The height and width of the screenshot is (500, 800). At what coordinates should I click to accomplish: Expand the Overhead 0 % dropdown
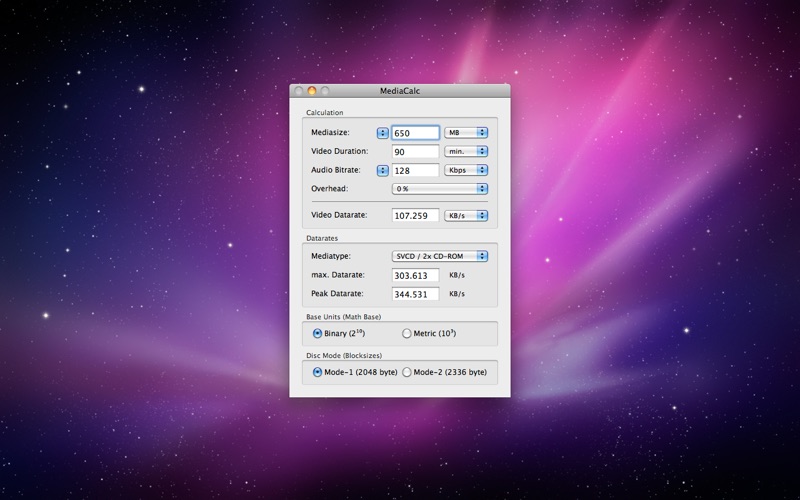[x=440, y=189]
